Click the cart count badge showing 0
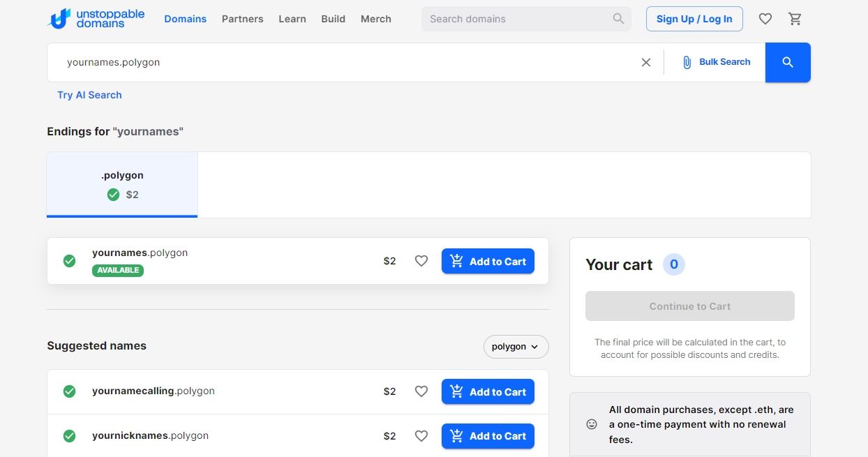Viewport: 868px width, 457px height. (x=674, y=264)
